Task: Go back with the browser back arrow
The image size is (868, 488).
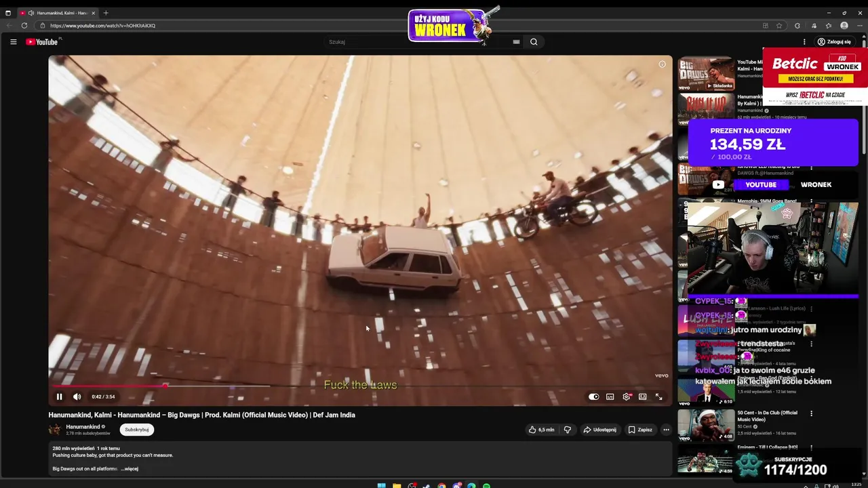Action: coord(9,25)
